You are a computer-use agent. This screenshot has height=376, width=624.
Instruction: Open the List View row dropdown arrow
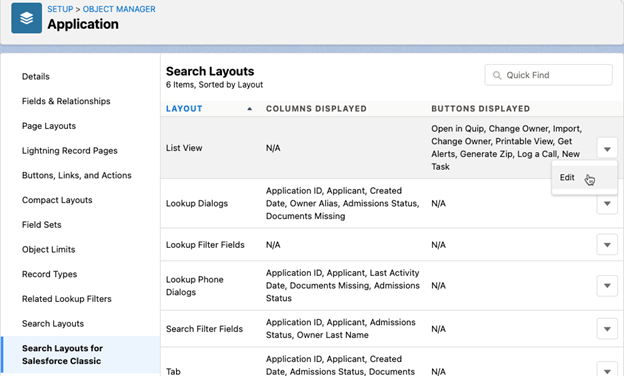[607, 149]
